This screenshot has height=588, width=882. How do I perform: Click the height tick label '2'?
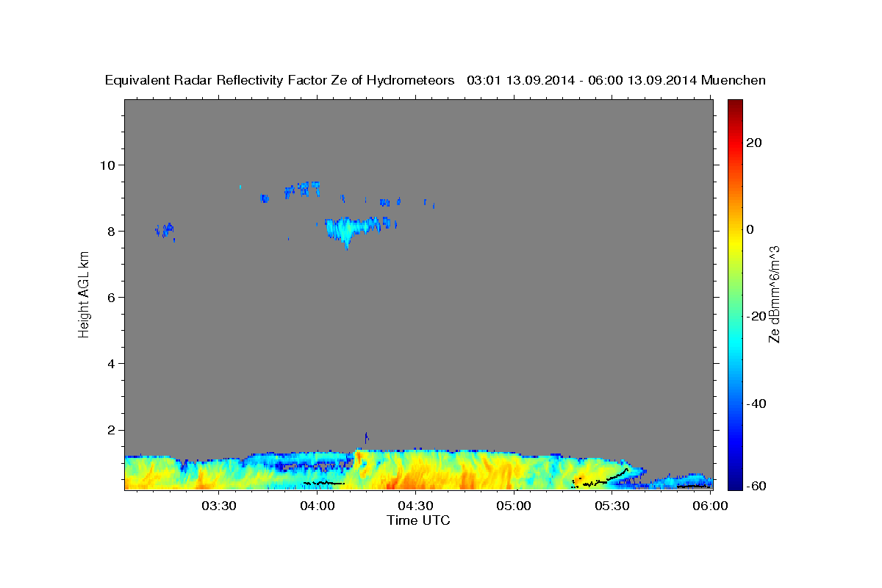[x=112, y=430]
